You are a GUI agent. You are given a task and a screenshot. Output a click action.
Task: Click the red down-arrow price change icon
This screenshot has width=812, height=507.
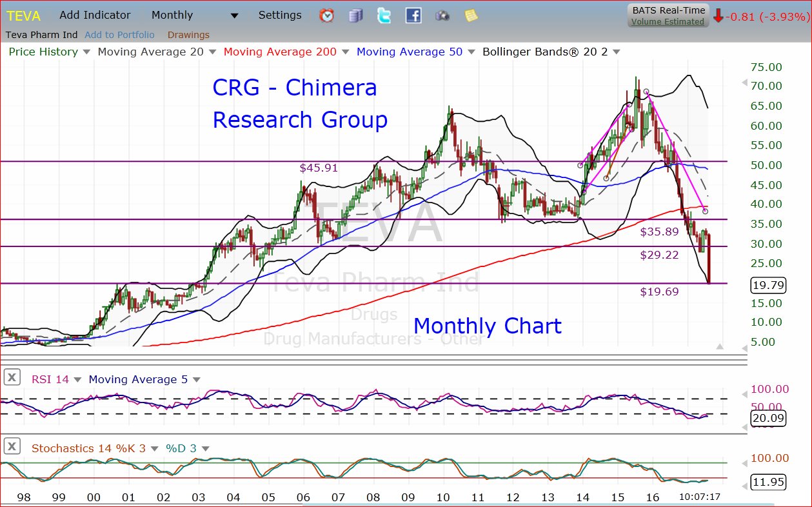pos(718,15)
